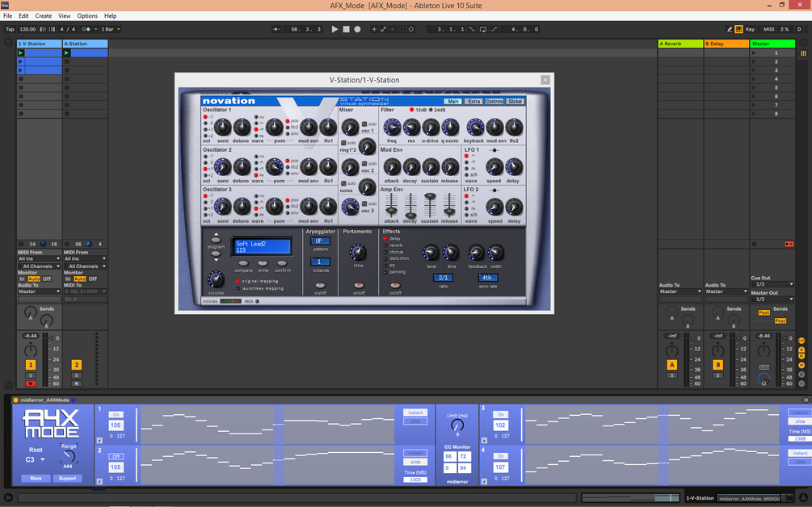Switch V-Station to the Main page
The image size is (812, 507).
452,102
